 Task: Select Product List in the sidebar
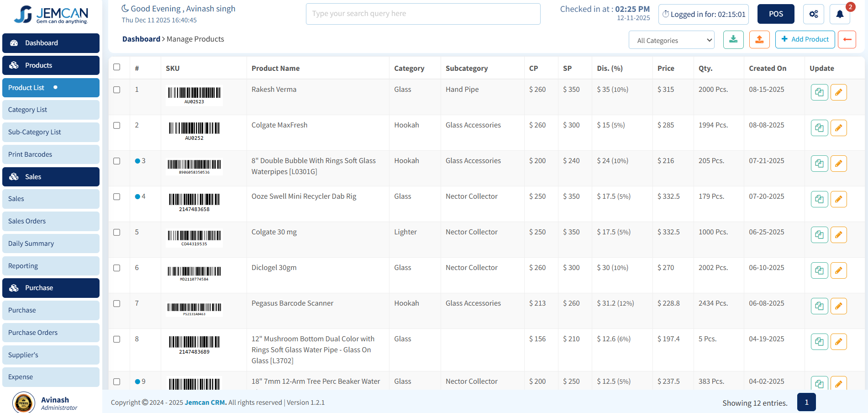[50, 87]
